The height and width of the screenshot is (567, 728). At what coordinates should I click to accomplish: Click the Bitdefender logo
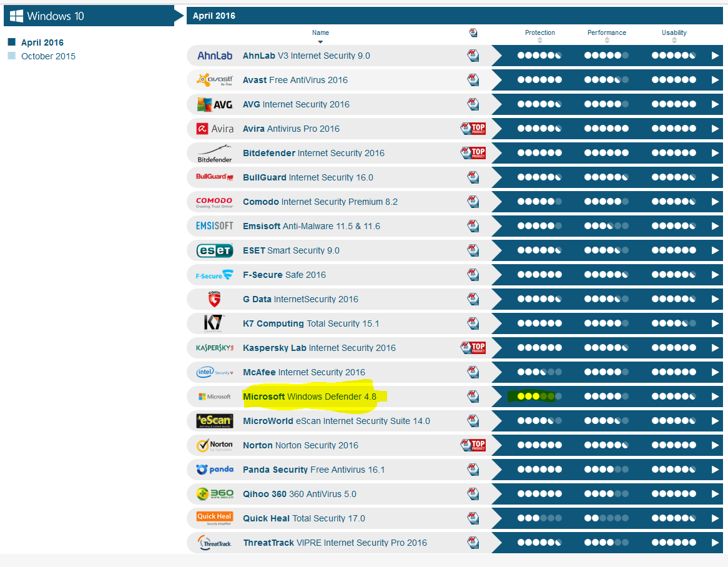coord(215,153)
